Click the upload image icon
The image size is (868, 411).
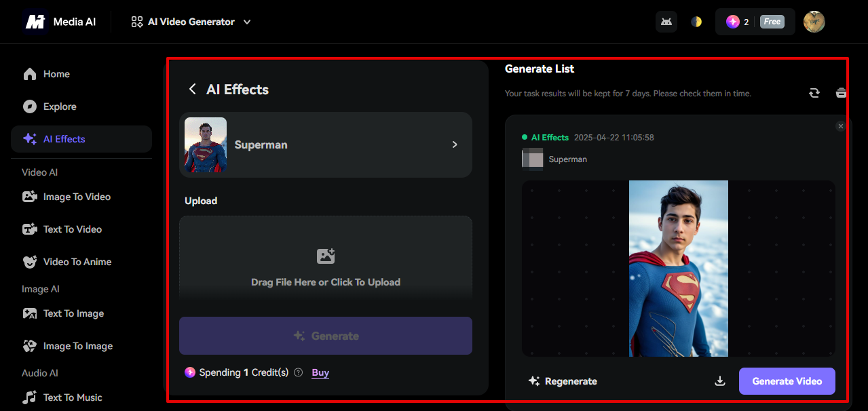pyautogui.click(x=326, y=256)
